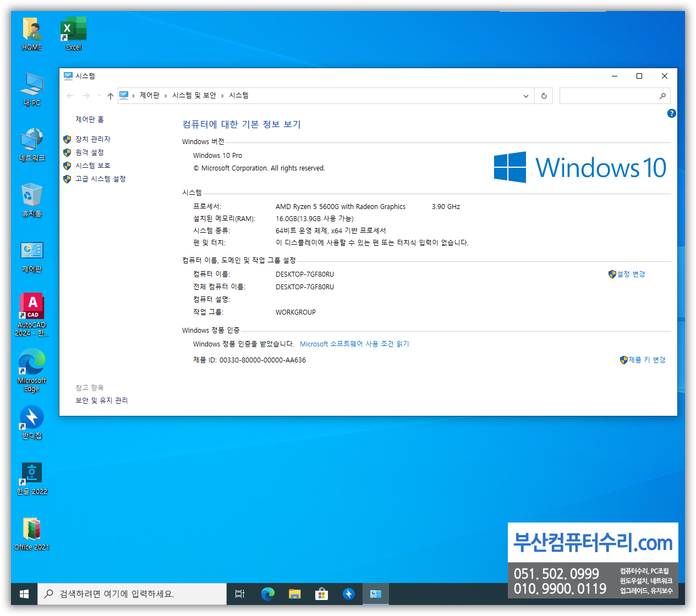Expand the chevron before 제어판 breadcrumb
The width and height of the screenshot is (696, 616).
134,96
